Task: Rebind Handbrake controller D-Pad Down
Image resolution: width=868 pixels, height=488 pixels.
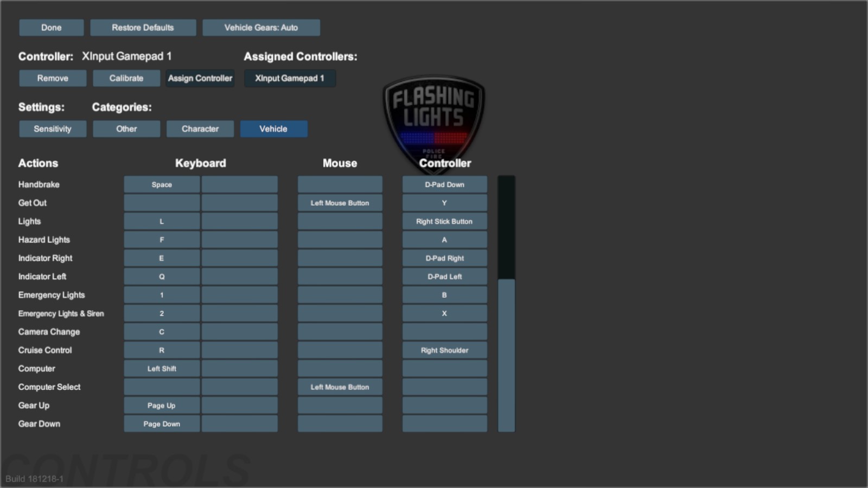Action: [445, 184]
